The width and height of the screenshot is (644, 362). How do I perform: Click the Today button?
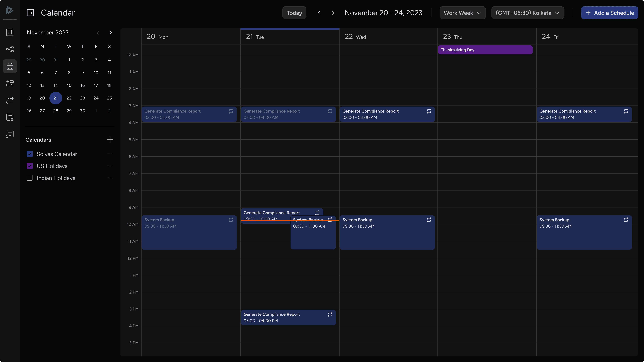(294, 12)
